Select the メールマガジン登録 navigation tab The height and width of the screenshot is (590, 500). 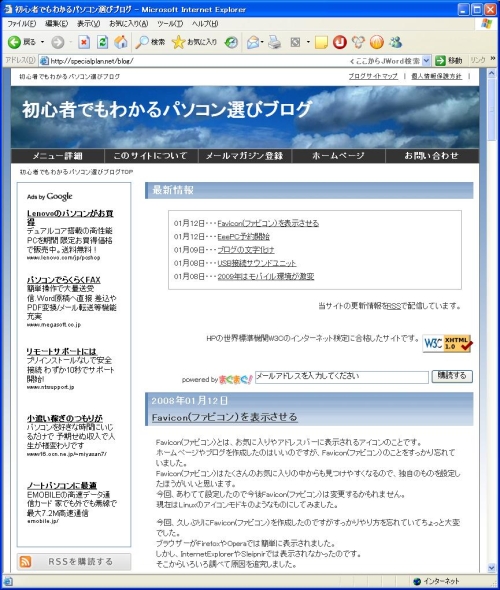pos(245,156)
